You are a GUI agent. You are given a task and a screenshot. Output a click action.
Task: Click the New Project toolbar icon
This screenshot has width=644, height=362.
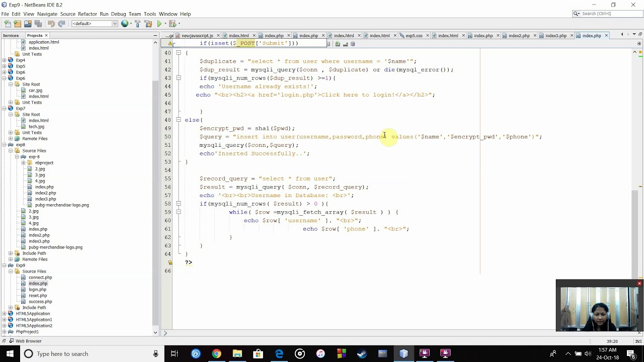[x=18, y=24]
